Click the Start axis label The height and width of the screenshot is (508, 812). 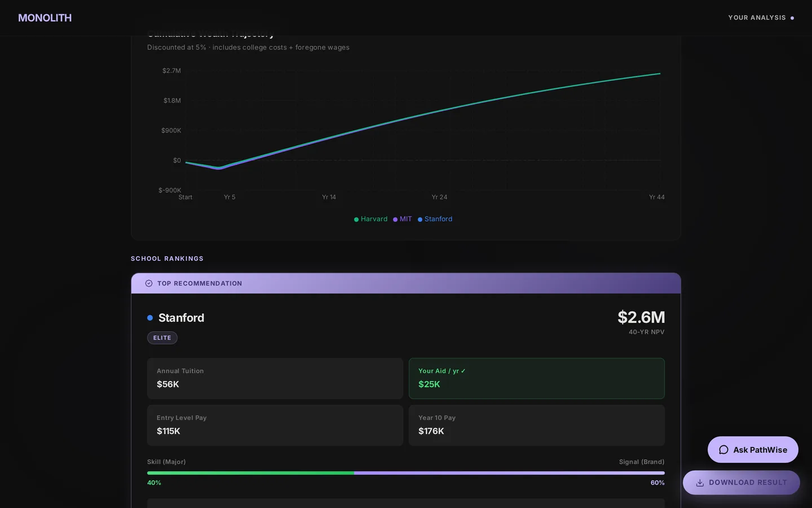[x=185, y=197]
